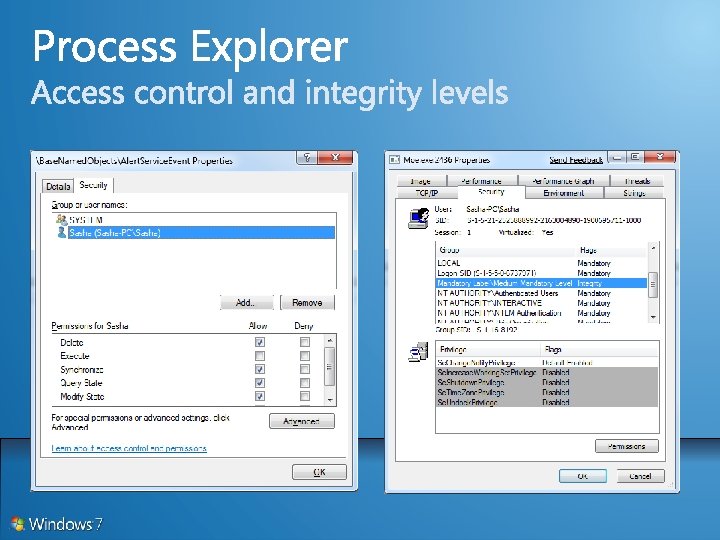Click the Windows 7 logo
The width and height of the screenshot is (720, 540).
(17, 523)
